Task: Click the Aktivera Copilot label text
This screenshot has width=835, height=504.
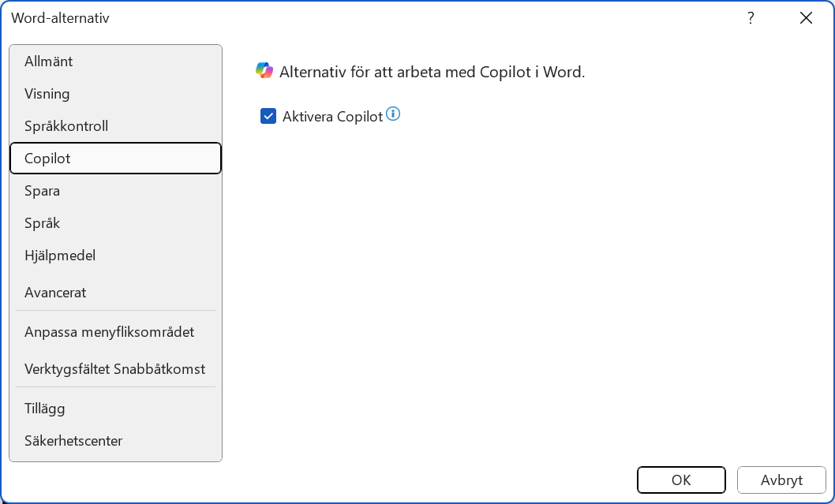Action: [x=332, y=117]
